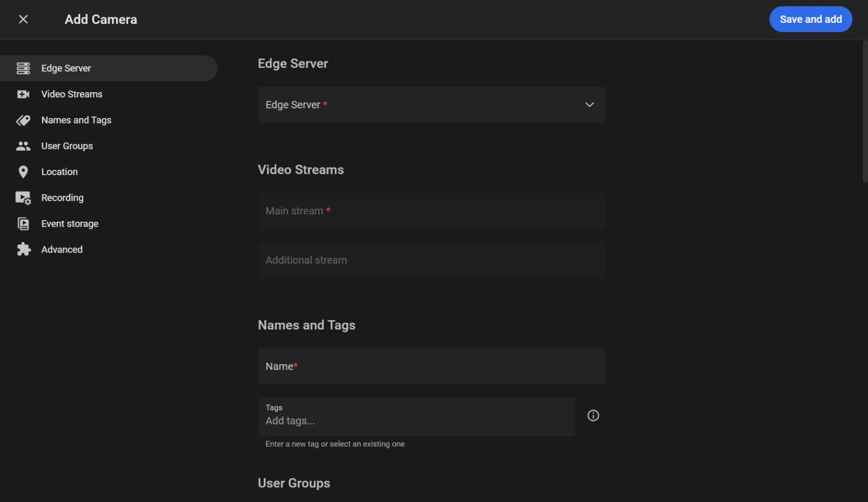Screen dimensions: 868x502
Task: Click the Video Streams camera icon
Action: click(x=23, y=94)
